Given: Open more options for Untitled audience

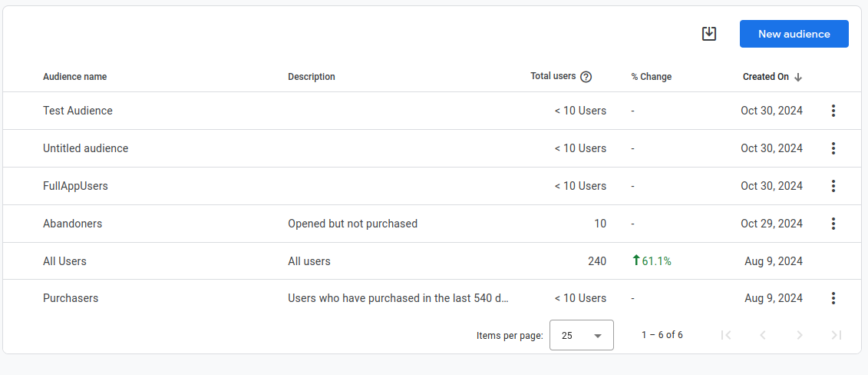Looking at the screenshot, I should [x=833, y=148].
